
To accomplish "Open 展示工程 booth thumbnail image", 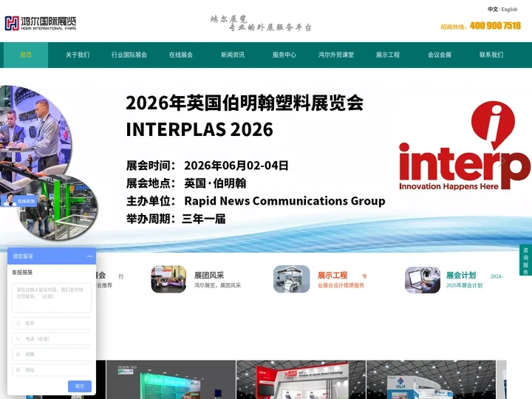I will point(291,279).
